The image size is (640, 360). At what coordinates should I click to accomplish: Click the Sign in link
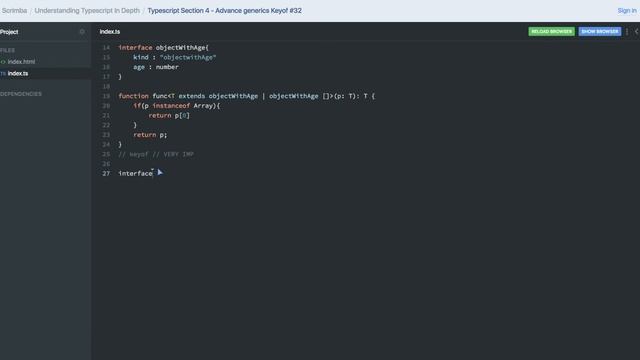627,11
